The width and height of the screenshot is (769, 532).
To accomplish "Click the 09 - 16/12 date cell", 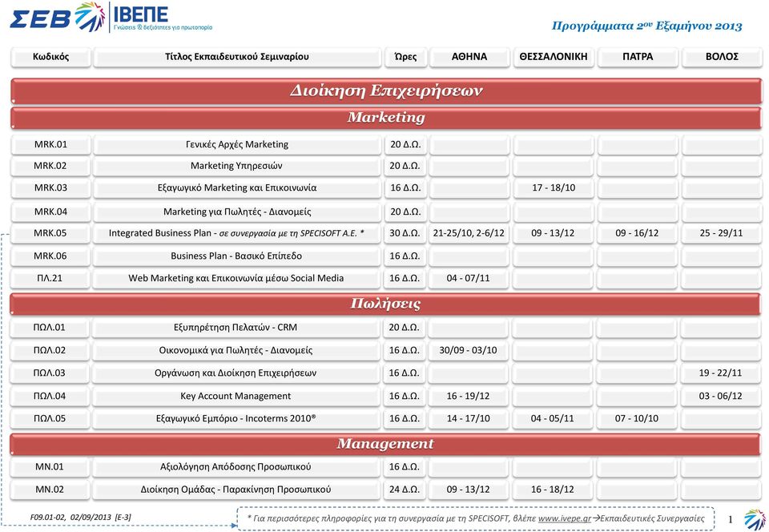I will point(637,233).
